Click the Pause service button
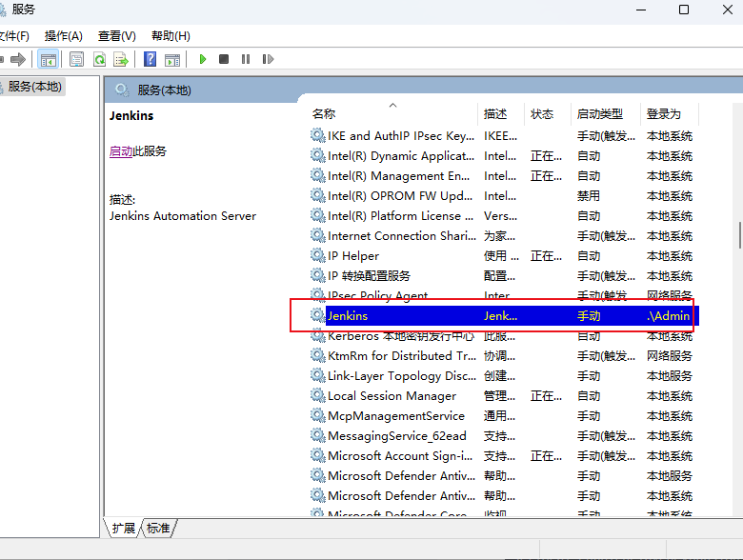743x560 pixels. coord(246,59)
